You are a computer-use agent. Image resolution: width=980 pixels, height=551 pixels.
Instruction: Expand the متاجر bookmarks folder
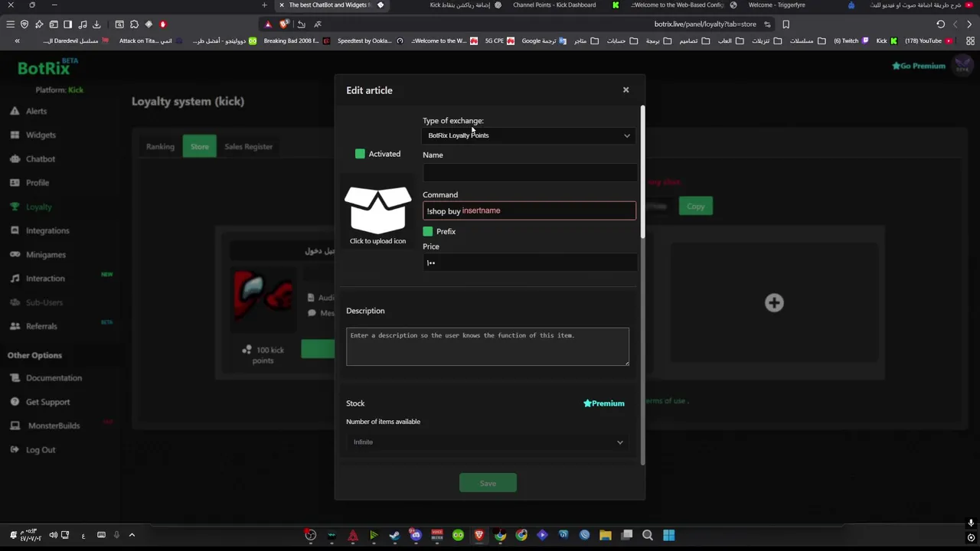click(x=587, y=41)
